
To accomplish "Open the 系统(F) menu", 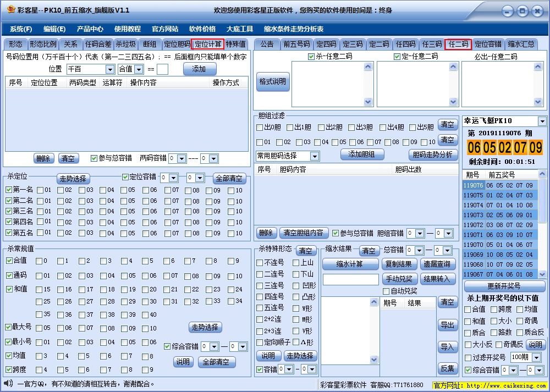I will point(20,29).
